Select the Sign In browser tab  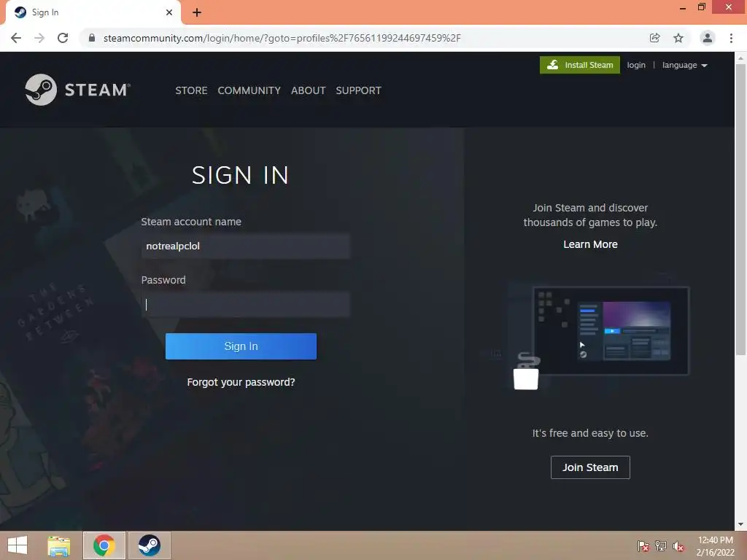coord(93,12)
